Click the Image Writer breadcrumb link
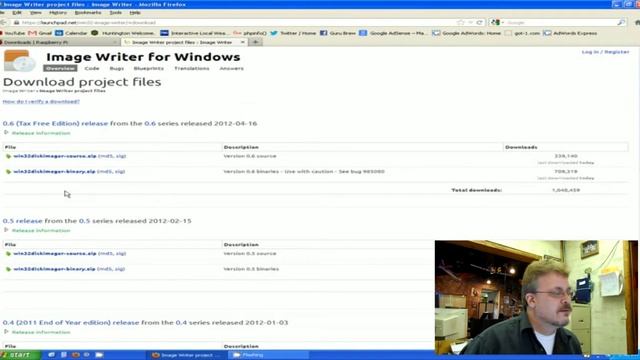The height and width of the screenshot is (360, 640). click(19, 91)
